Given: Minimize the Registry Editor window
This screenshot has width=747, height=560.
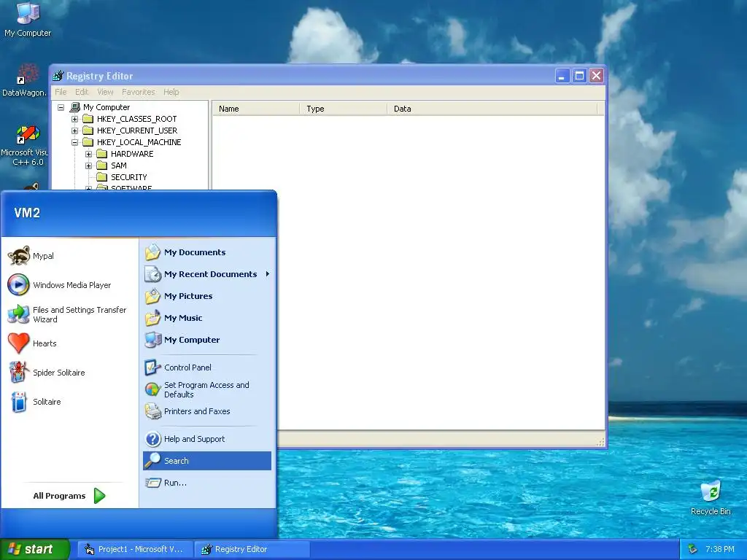Looking at the screenshot, I should [x=562, y=76].
